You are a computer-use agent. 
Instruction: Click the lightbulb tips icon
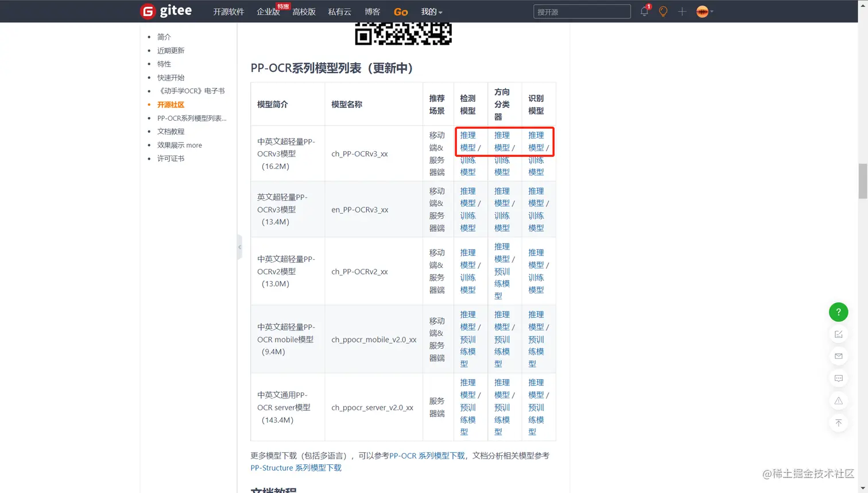tap(663, 11)
